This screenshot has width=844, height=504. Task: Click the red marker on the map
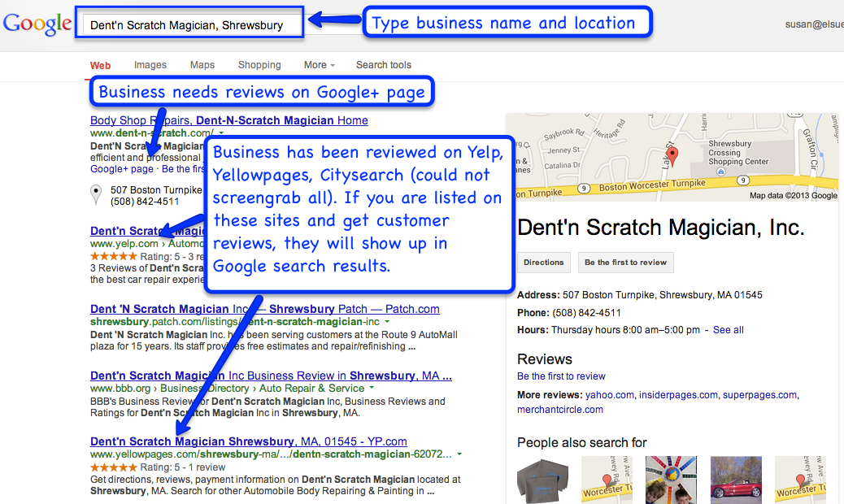pyautogui.click(x=672, y=157)
